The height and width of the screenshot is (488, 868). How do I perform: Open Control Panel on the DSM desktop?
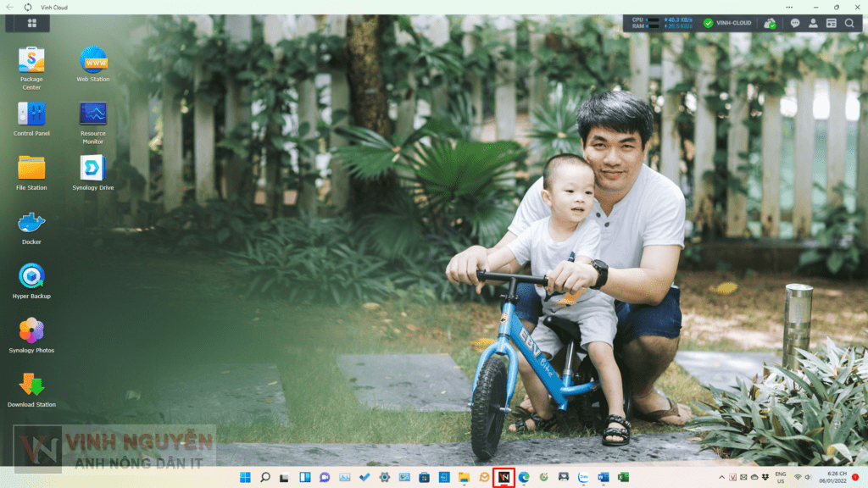point(31,115)
